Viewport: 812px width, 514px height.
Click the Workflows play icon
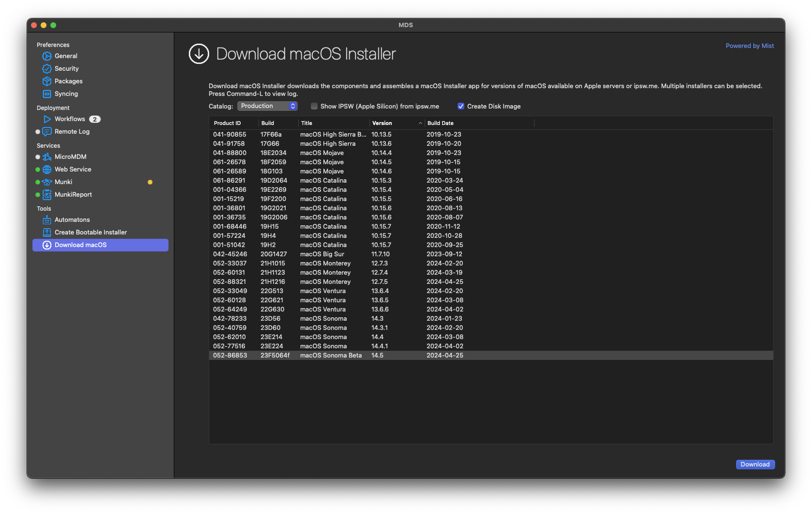click(x=47, y=119)
